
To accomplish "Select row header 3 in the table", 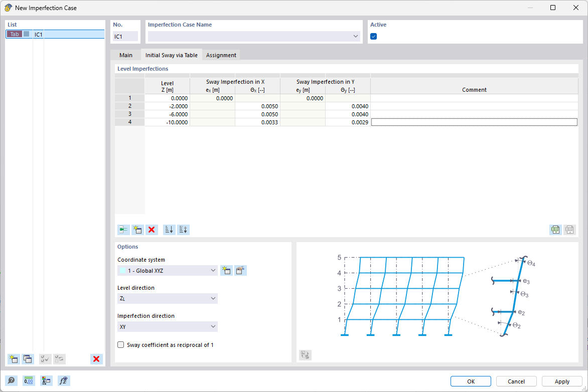I will tap(130, 114).
